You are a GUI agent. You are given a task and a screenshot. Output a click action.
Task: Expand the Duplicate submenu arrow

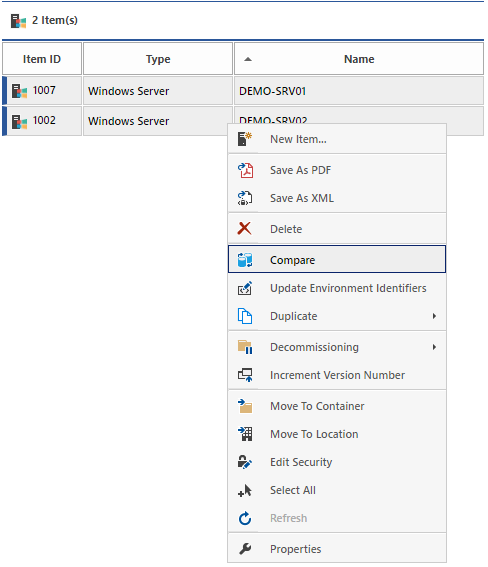pos(434,316)
